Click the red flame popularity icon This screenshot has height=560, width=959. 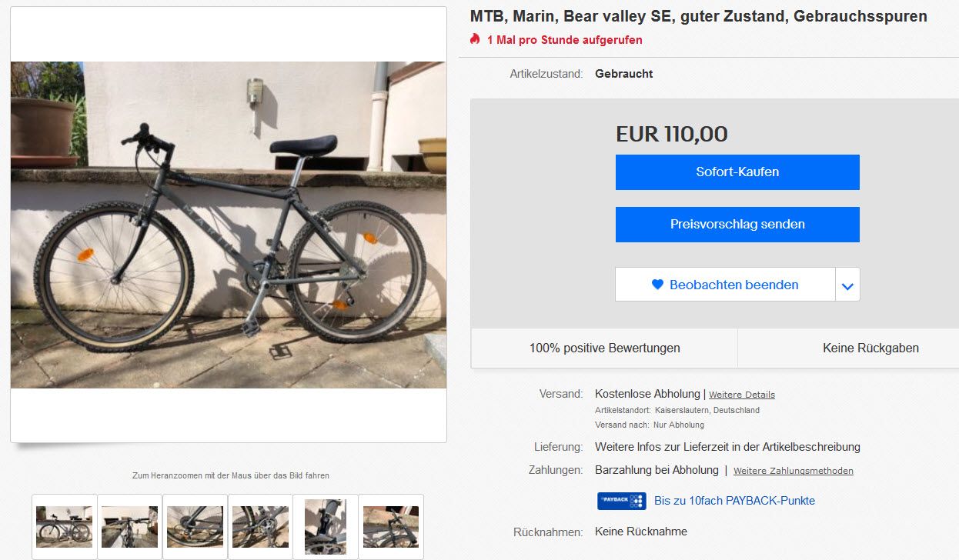coord(475,39)
